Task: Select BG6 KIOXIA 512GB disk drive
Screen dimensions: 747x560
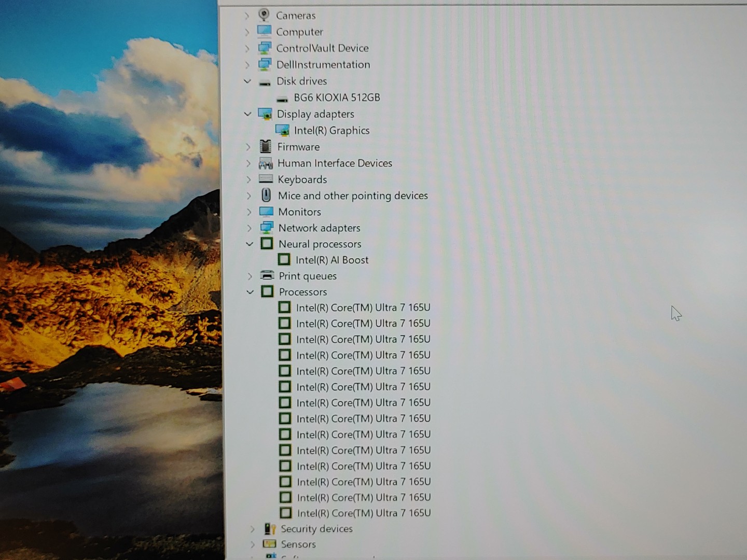Action: (337, 97)
